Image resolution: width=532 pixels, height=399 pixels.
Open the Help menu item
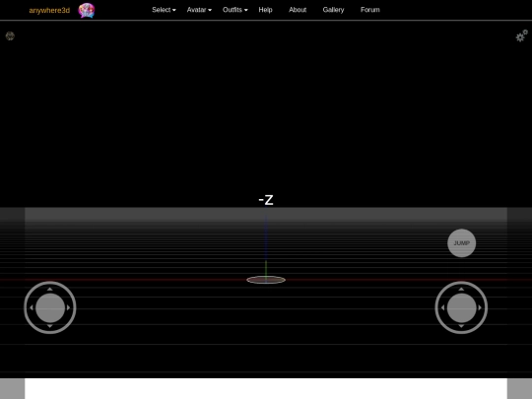[265, 10]
